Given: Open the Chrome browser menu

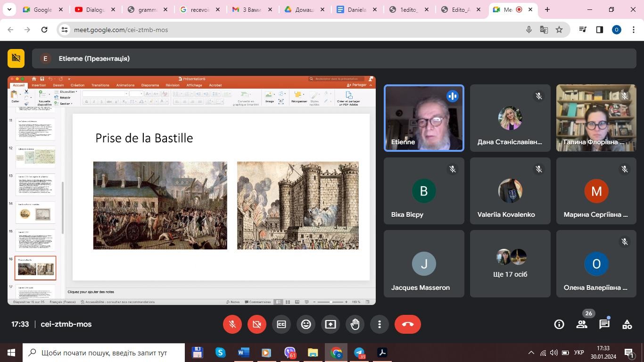Looking at the screenshot, I should click(x=634, y=30).
